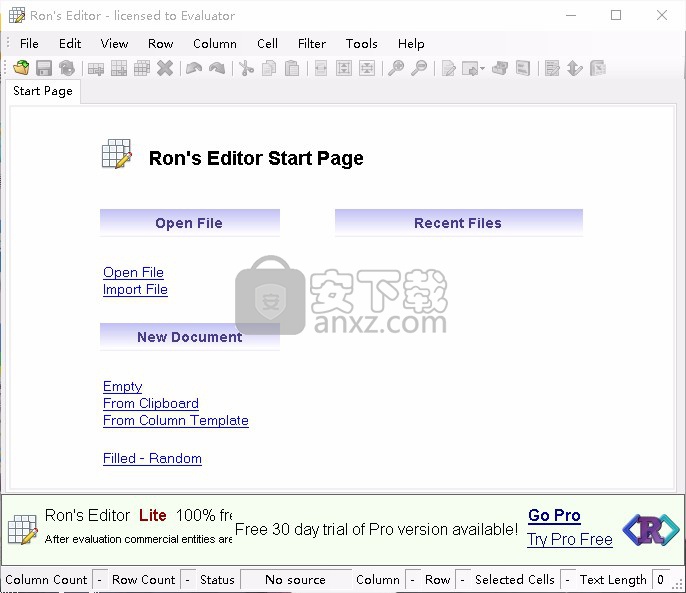
Task: Click the Row Count status label
Action: click(144, 580)
